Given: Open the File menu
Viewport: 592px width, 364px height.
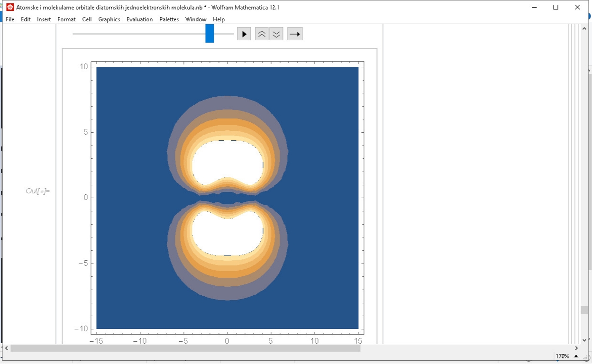Looking at the screenshot, I should click(10, 19).
